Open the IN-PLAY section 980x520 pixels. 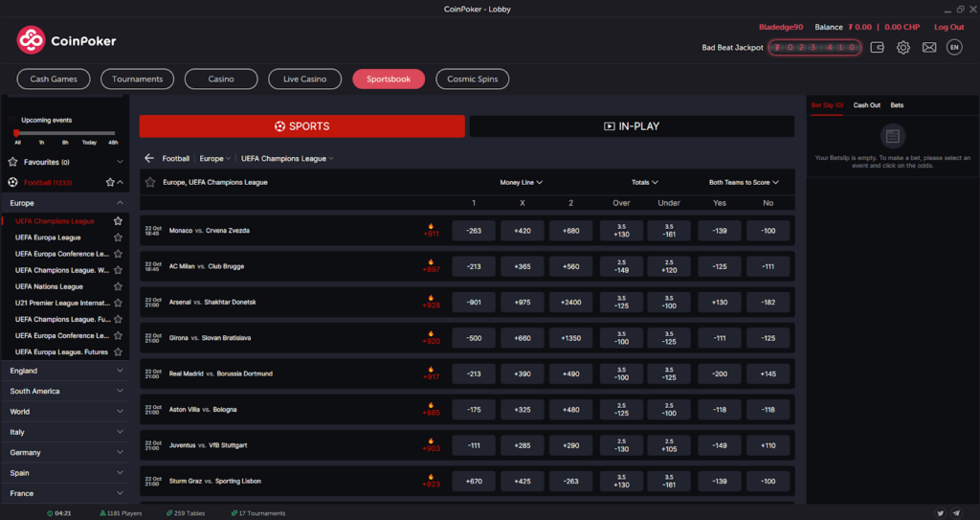tap(632, 125)
